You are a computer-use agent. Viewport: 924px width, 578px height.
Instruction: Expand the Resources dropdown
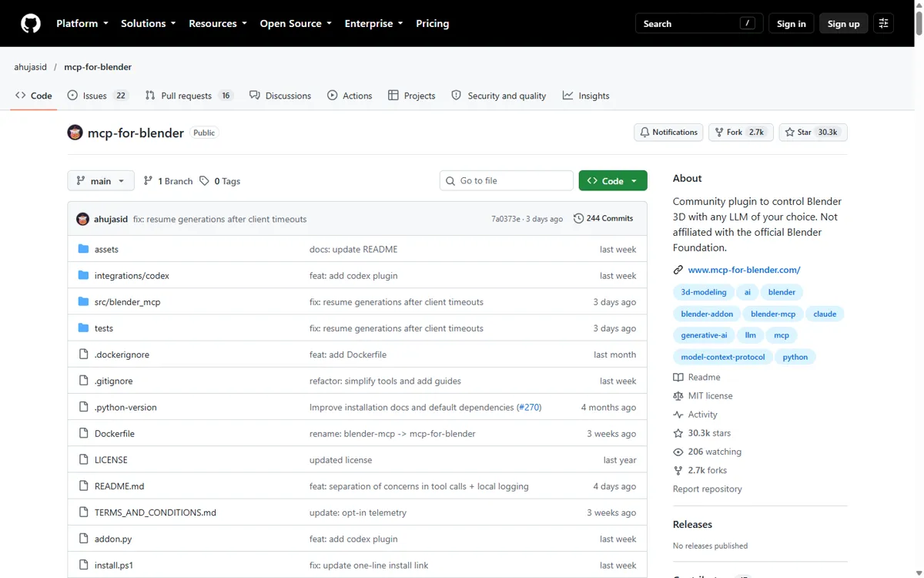coord(218,24)
